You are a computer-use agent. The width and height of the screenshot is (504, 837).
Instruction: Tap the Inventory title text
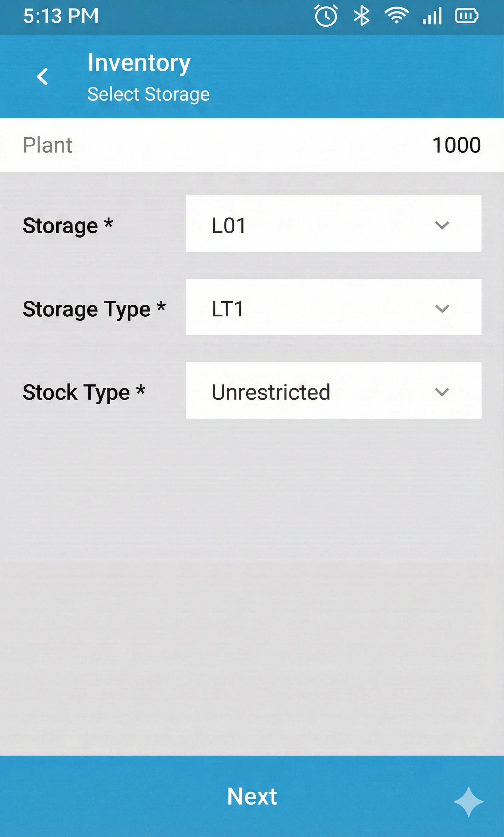coord(139,63)
